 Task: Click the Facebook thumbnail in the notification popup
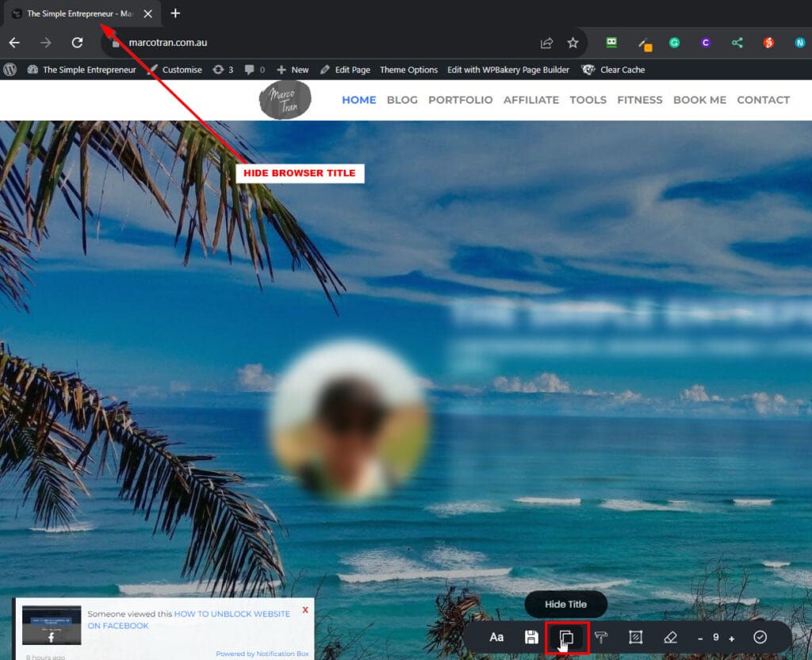[52, 626]
